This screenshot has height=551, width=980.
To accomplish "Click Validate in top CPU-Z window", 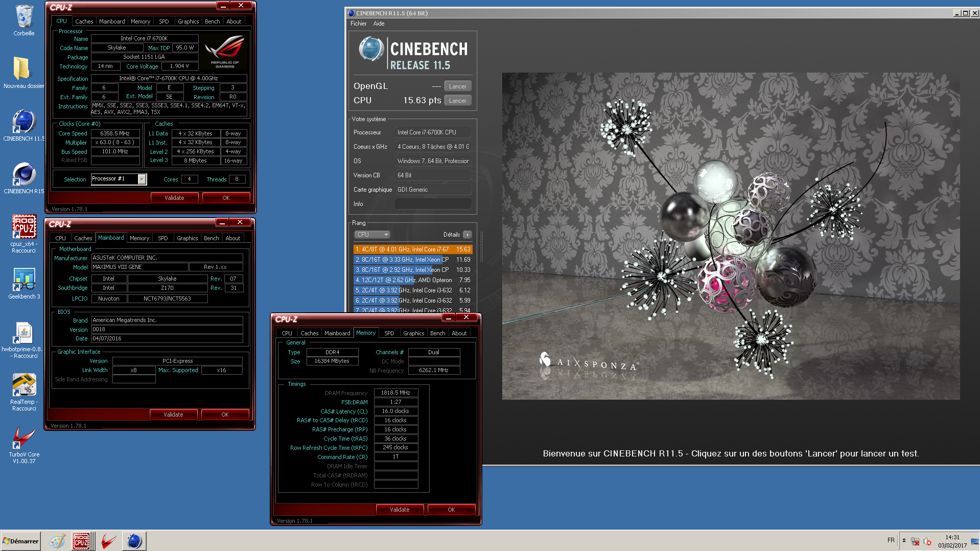I will [174, 198].
